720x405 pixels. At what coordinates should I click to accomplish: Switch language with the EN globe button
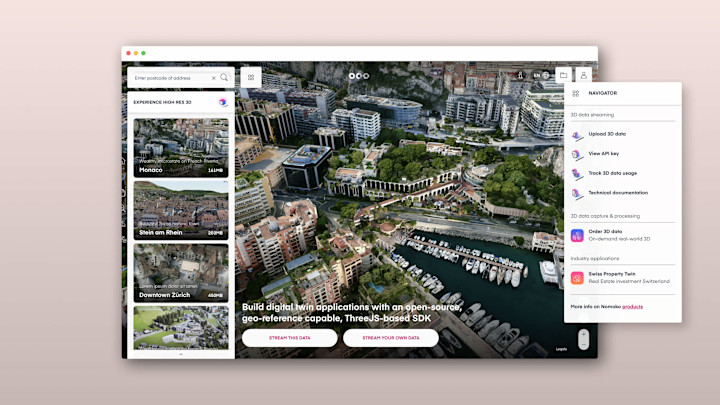coord(541,75)
